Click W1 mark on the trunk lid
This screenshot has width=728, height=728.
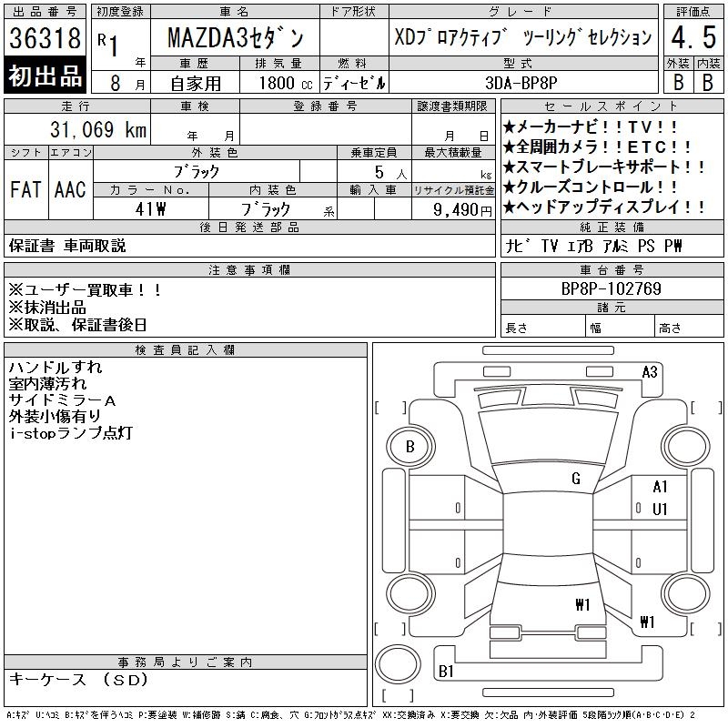(x=582, y=604)
